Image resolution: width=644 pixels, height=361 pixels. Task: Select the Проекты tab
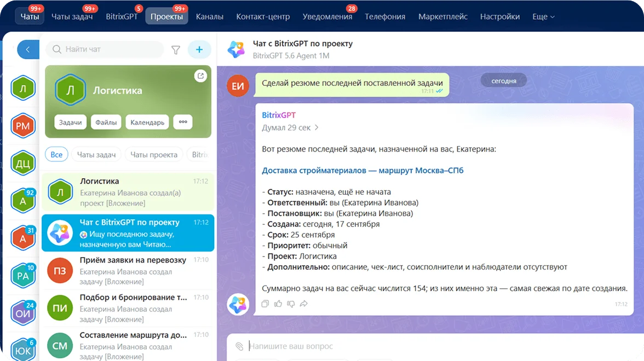(x=166, y=16)
